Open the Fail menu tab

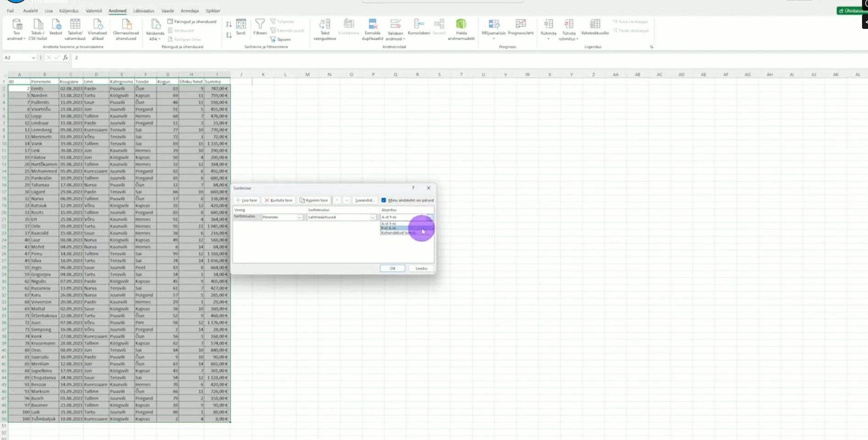(x=11, y=11)
